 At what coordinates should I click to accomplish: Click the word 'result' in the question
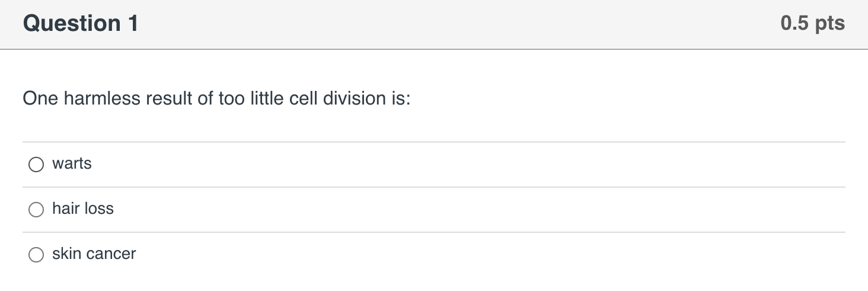(x=169, y=99)
